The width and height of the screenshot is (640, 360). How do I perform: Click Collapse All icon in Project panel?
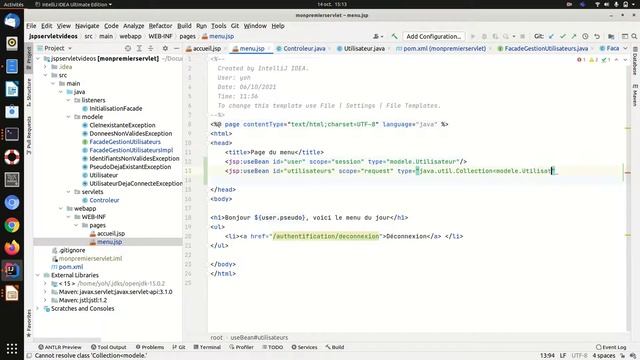tap(151, 48)
